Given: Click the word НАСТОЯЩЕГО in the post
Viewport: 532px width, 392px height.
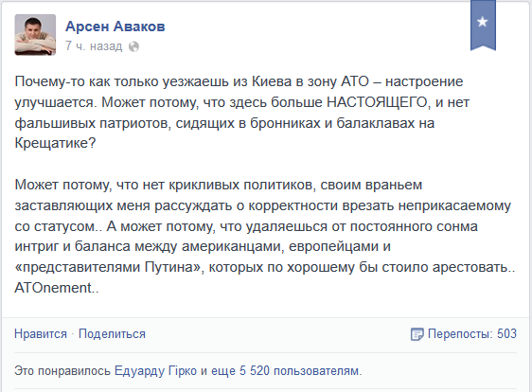Looking at the screenshot, I should (x=377, y=102).
